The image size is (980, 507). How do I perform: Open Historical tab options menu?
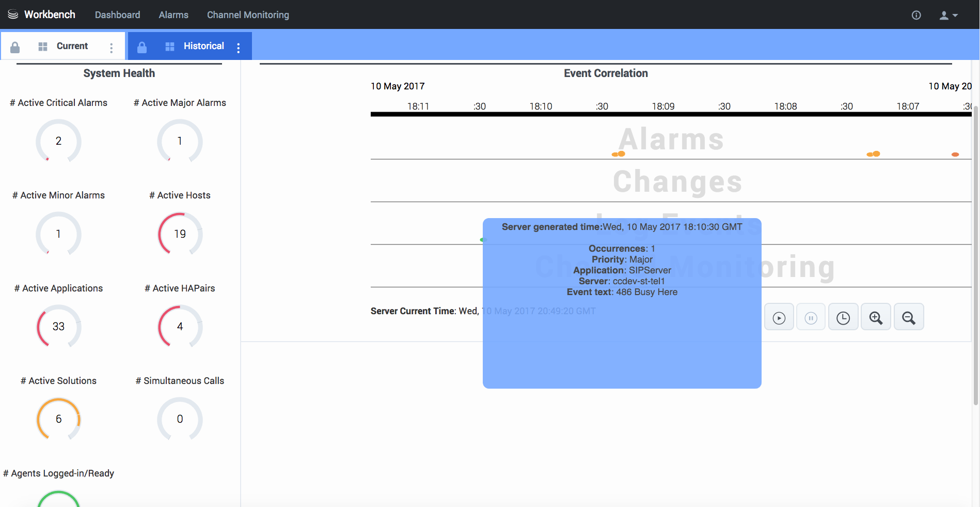[238, 48]
